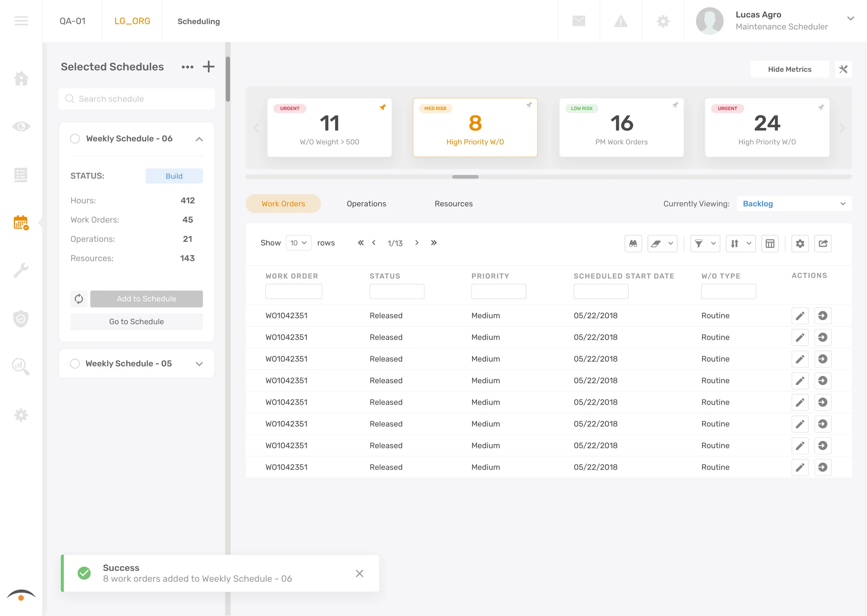Screen dimensions: 867x616
Task: Expand the Weekly Schedule - 05 panel
Action: [x=199, y=364]
